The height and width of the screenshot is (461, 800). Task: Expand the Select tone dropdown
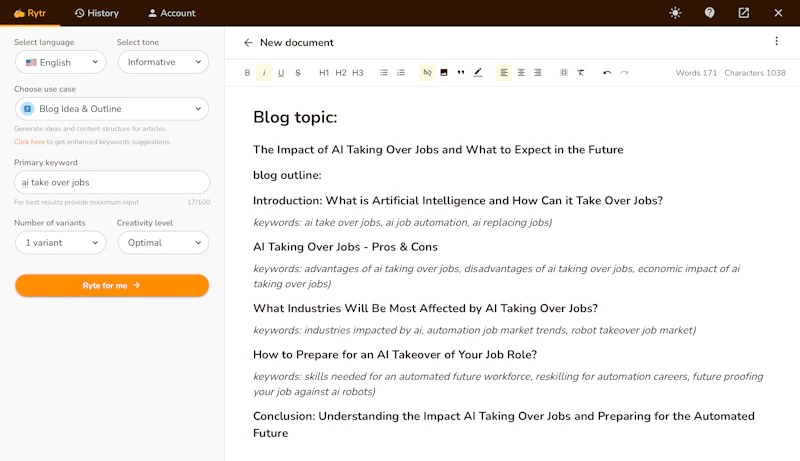point(163,62)
